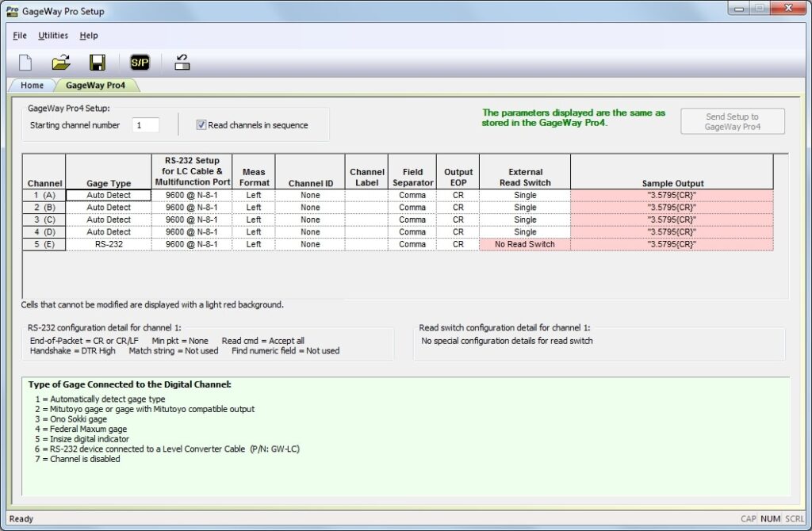Click No Read Switch cell in row 5

525,244
